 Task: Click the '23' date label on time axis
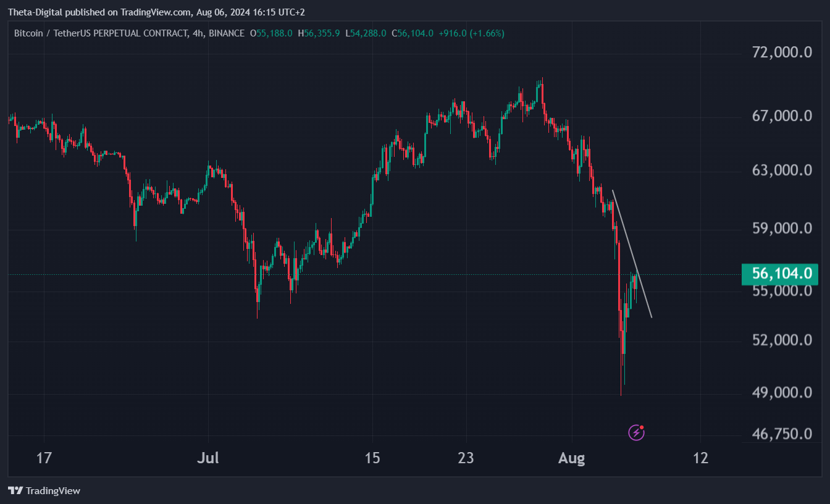[x=465, y=458]
